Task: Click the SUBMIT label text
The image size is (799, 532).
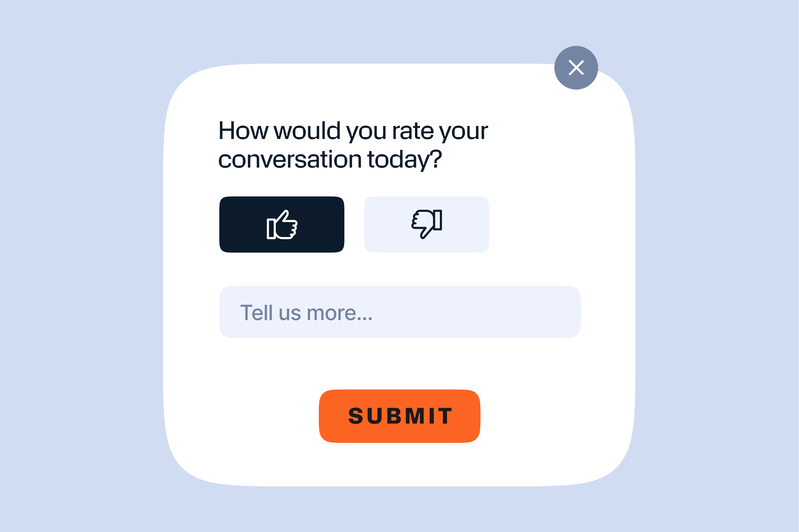Action: tap(400, 416)
